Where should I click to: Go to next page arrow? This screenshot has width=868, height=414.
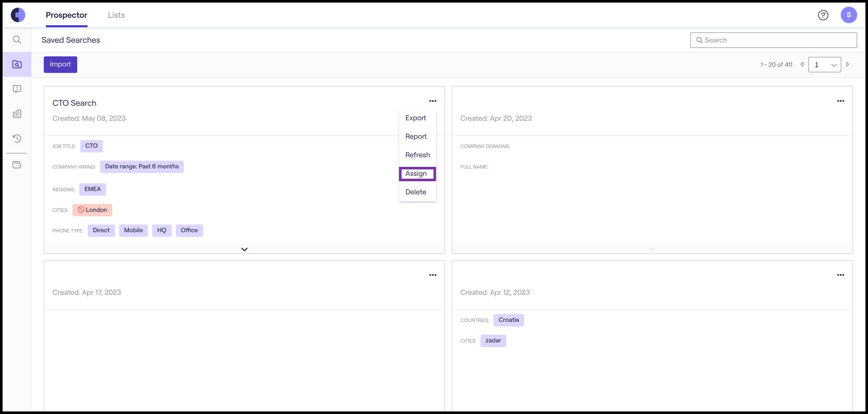[x=847, y=64]
